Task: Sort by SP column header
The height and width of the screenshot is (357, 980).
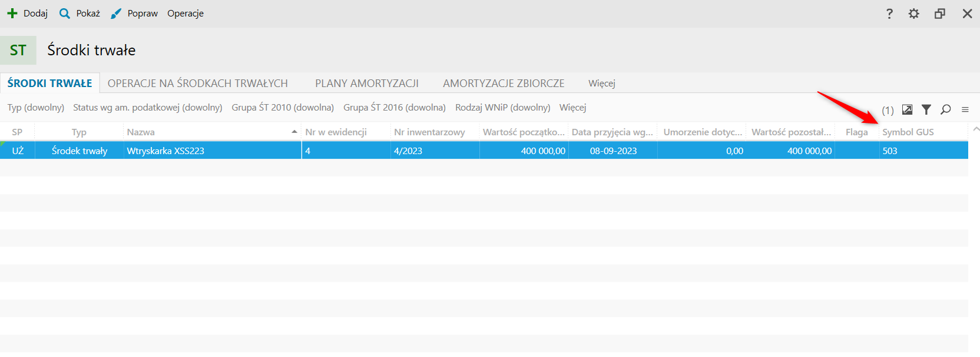Action: point(17,132)
